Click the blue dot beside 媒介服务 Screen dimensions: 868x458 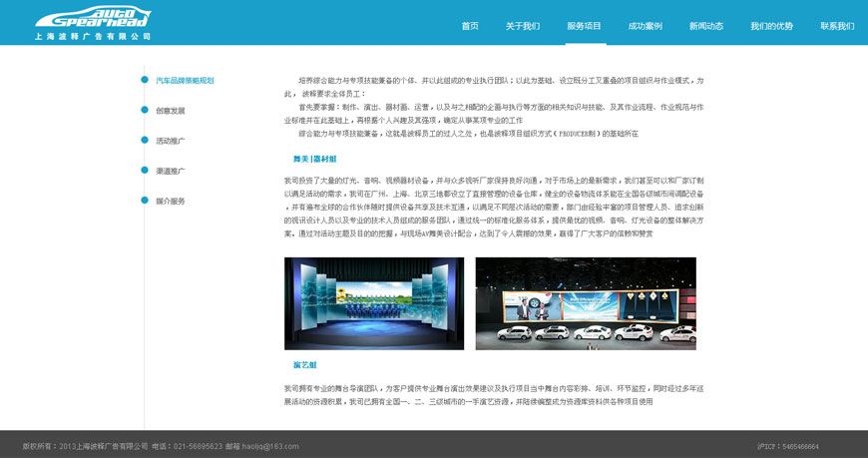coord(145,201)
